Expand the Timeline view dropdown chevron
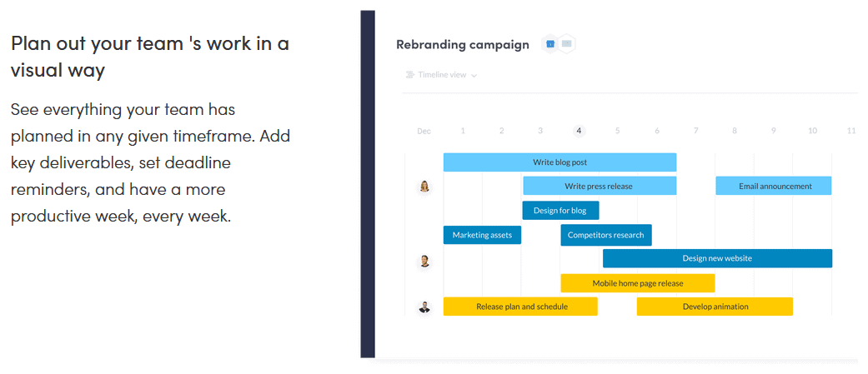Image resolution: width=868 pixels, height=374 pixels. 474,75
